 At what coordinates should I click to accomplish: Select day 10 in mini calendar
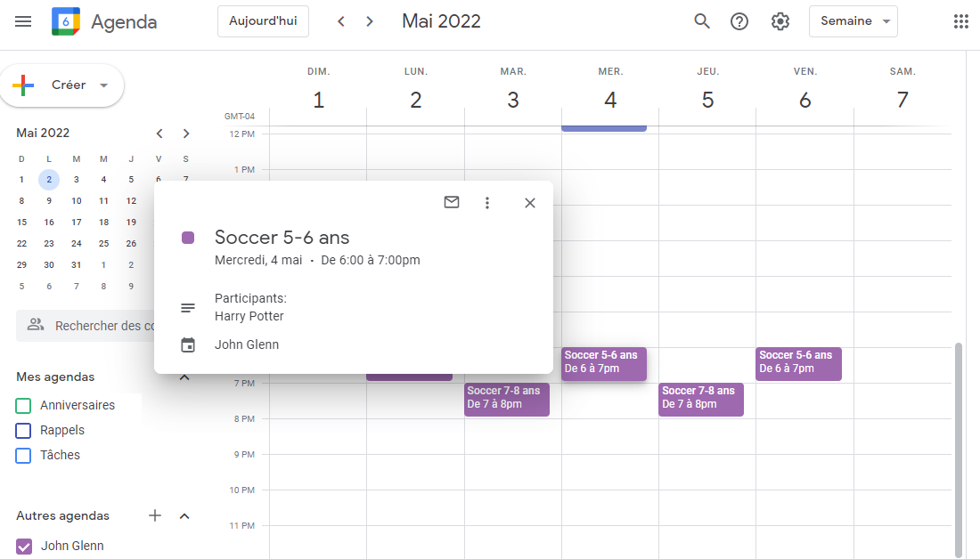click(77, 201)
